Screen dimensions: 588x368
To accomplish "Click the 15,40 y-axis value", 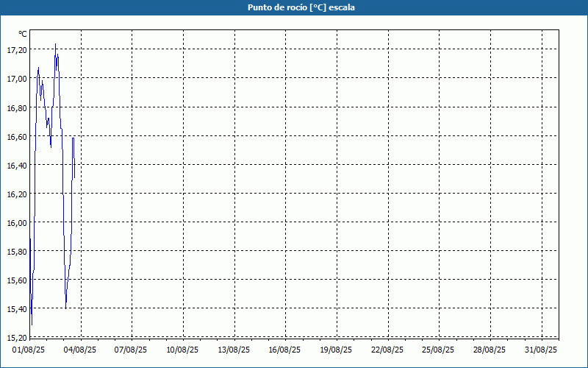I will pyautogui.click(x=17, y=309).
